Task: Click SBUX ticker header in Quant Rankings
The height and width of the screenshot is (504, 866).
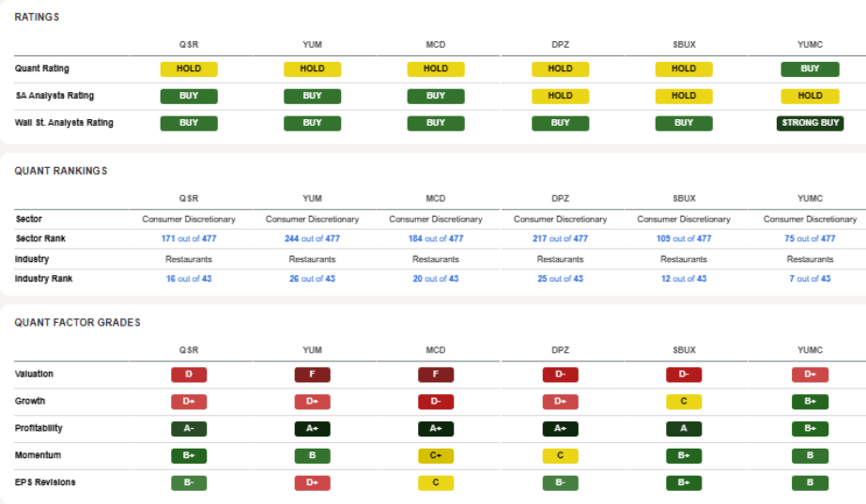Action: click(684, 199)
